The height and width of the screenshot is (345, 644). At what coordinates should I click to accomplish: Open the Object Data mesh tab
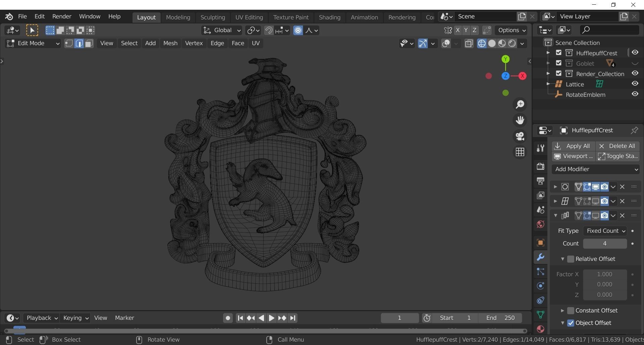tap(540, 315)
